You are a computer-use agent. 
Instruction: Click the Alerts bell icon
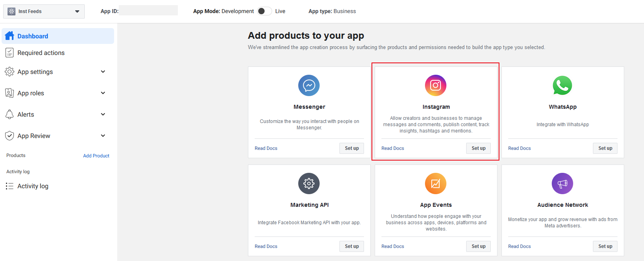[10, 114]
